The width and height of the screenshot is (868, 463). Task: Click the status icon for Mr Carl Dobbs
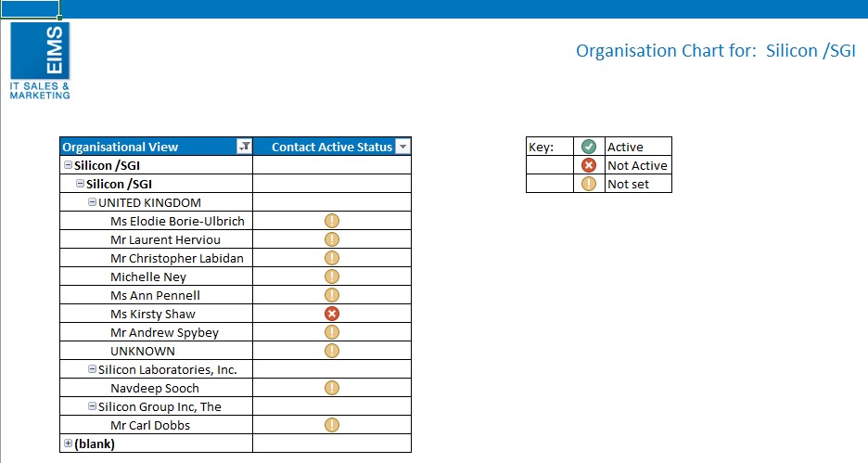pos(332,425)
